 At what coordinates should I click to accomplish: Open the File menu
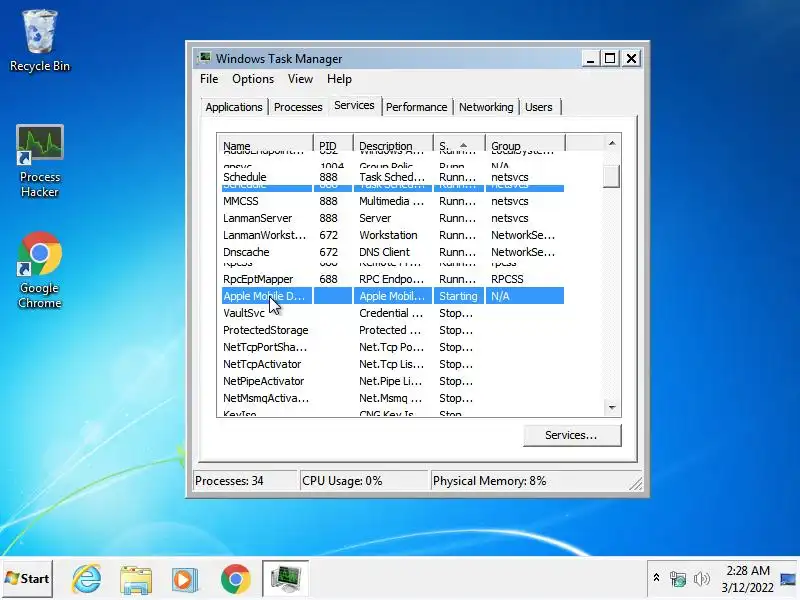pos(209,79)
